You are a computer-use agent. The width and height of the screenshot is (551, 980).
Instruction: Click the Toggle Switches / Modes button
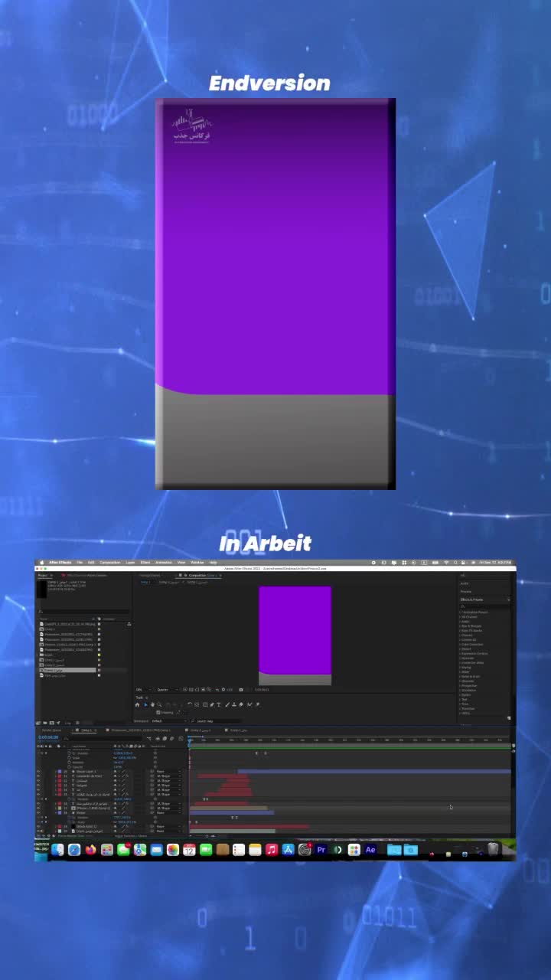[x=131, y=836]
